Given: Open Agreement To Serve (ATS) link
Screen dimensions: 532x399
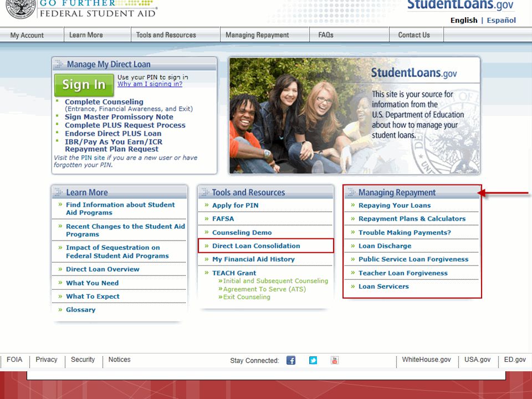Looking at the screenshot, I should click(x=264, y=289).
